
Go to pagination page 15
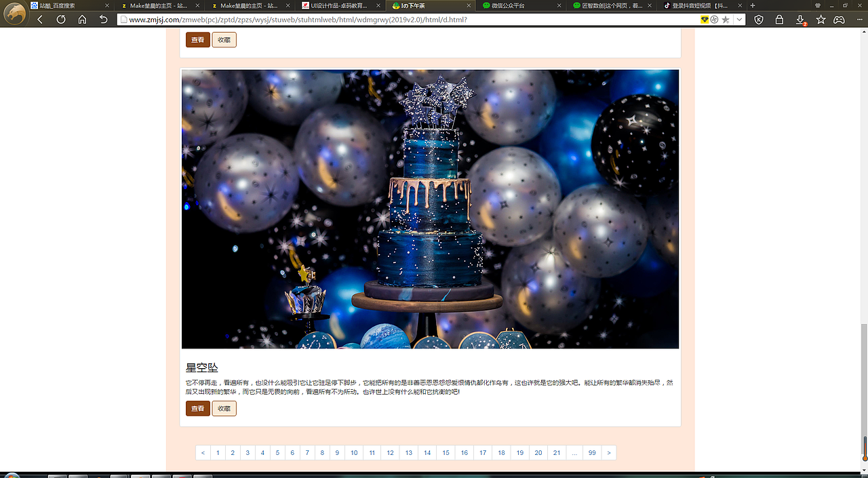(x=446, y=453)
